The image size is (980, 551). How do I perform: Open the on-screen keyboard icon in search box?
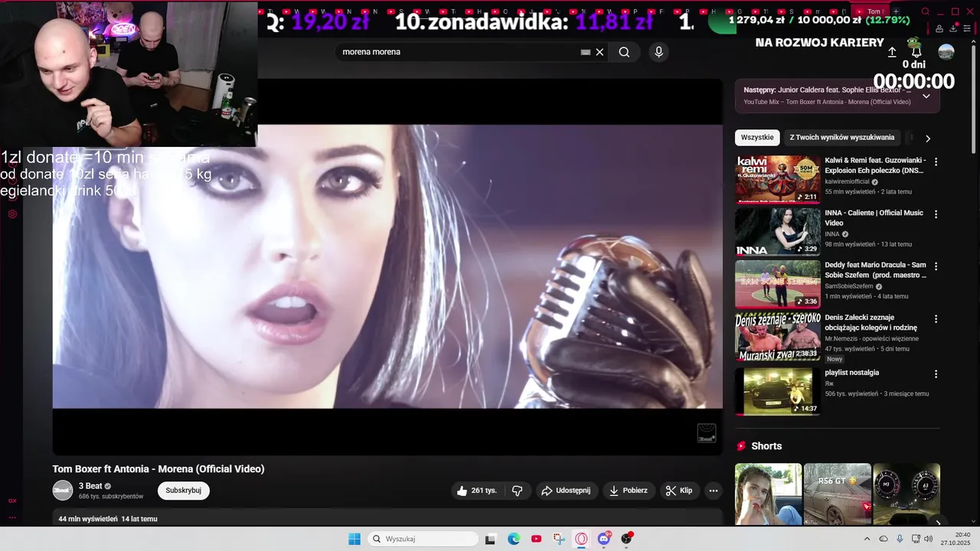(586, 52)
